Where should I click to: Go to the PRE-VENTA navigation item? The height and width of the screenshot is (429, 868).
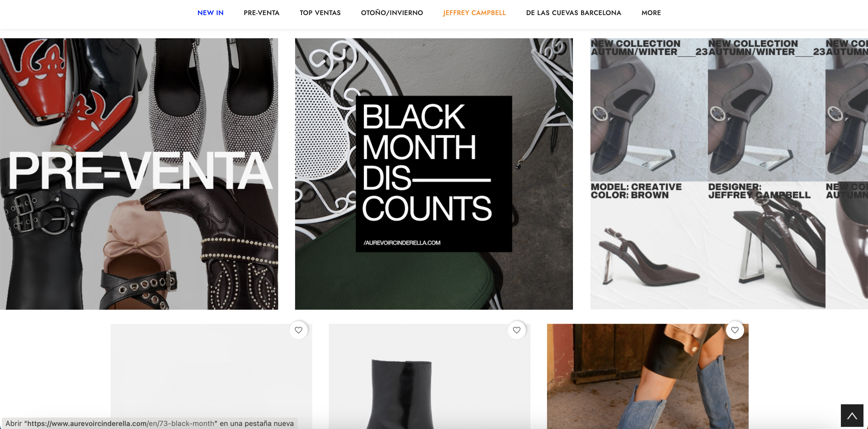262,13
